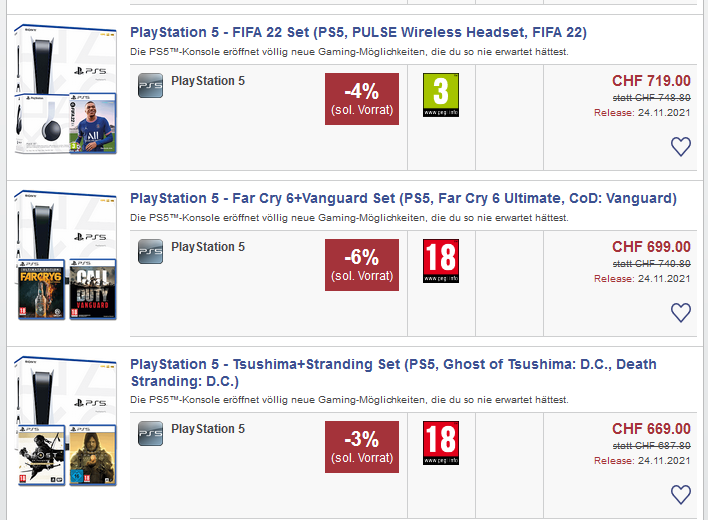Click Far Cry 6+Vanguard Set product image
This screenshot has height=520, width=708.
tap(66, 258)
